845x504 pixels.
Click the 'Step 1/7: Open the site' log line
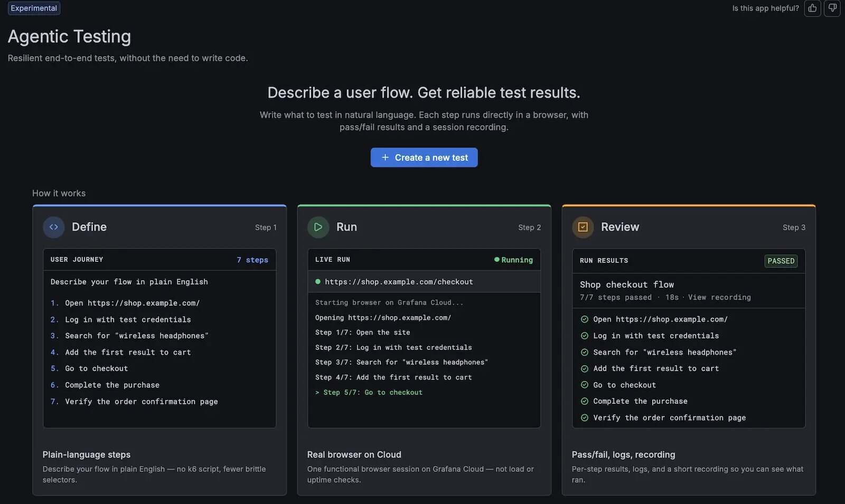(x=363, y=332)
